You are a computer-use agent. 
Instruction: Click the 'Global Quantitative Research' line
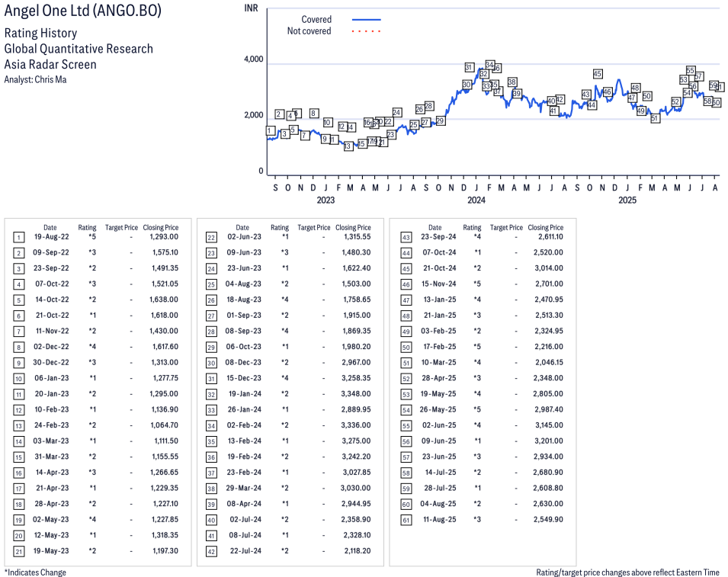79,49
